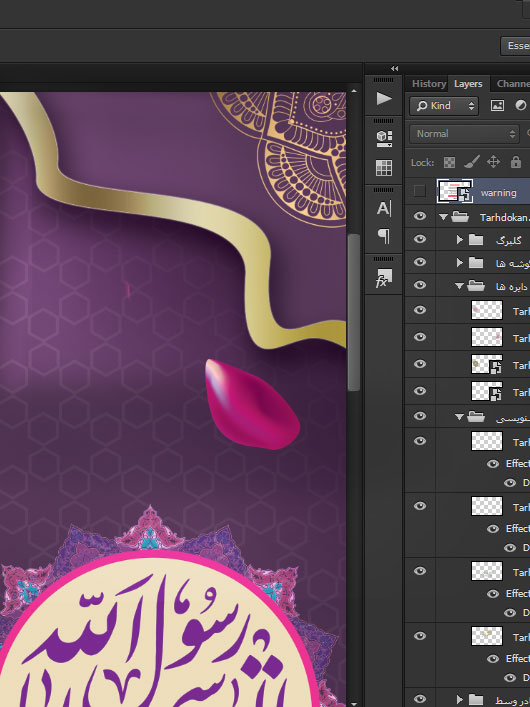Expand the گوشه ها group triangle

(460, 262)
